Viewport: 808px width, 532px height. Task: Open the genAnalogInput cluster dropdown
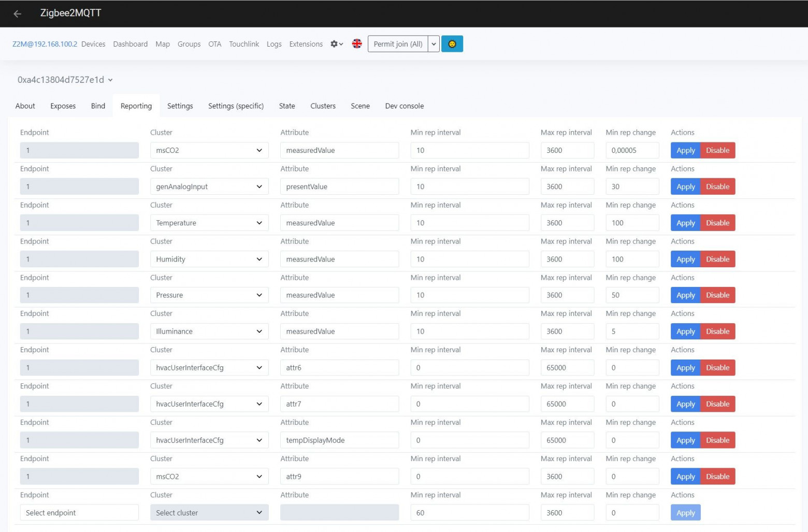point(209,186)
